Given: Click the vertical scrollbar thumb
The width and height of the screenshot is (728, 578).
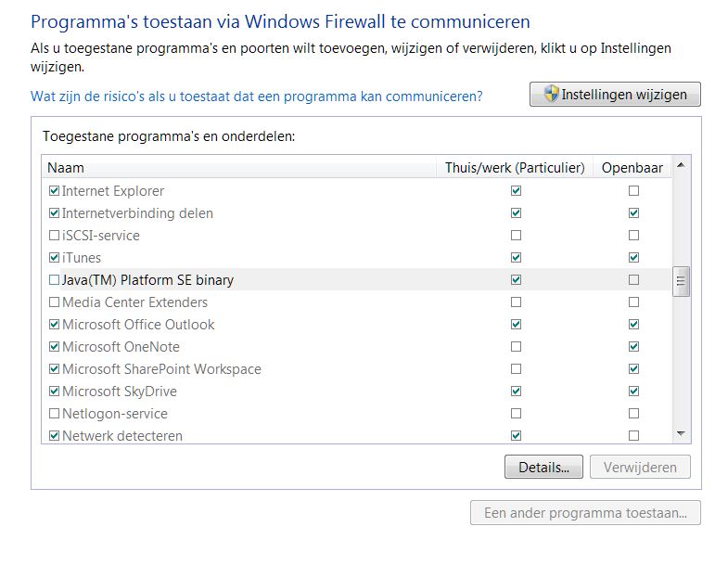Looking at the screenshot, I should (x=681, y=280).
